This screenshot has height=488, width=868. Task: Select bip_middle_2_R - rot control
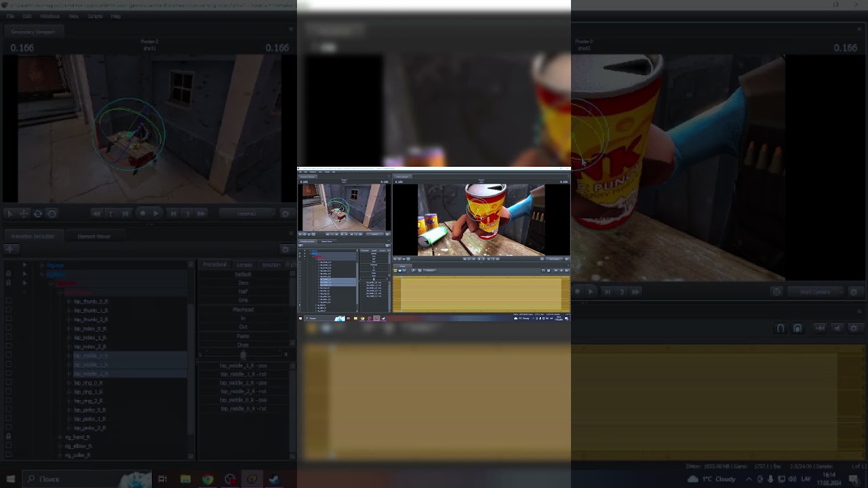243,391
